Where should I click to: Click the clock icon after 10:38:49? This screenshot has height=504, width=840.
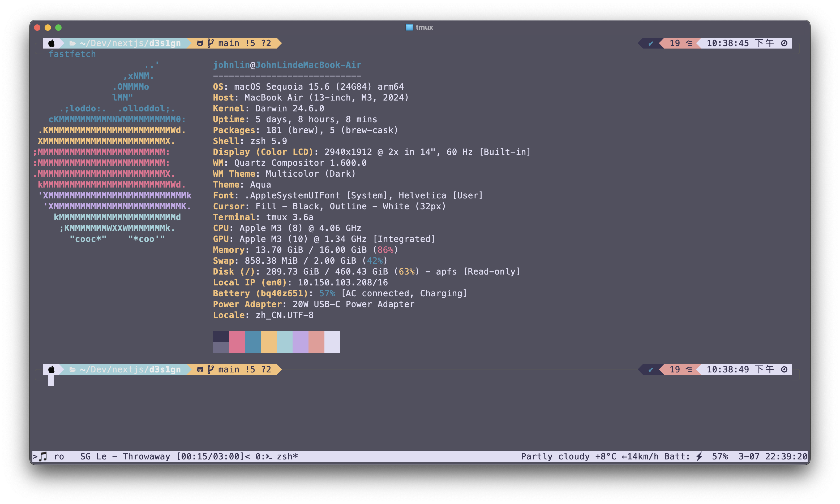coord(784,370)
